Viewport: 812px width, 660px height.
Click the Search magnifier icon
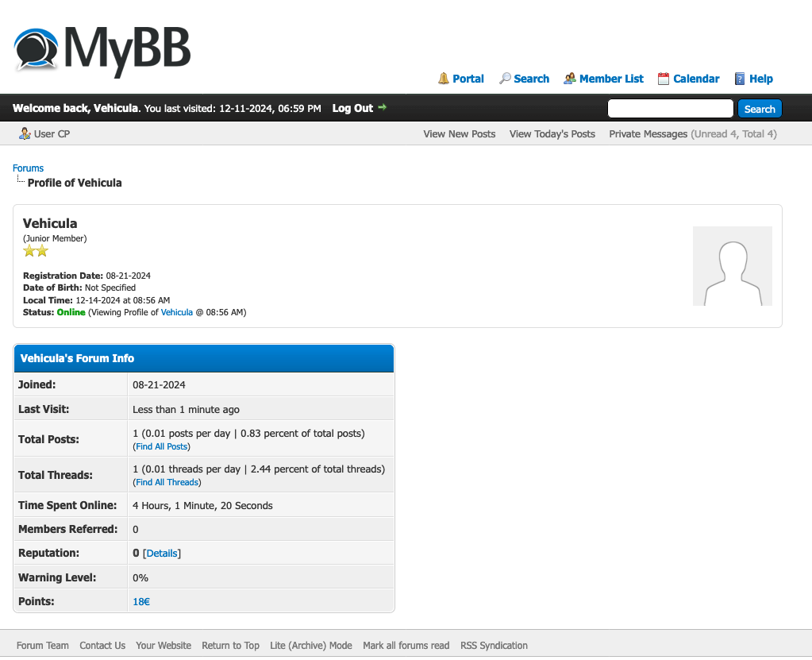(x=505, y=79)
